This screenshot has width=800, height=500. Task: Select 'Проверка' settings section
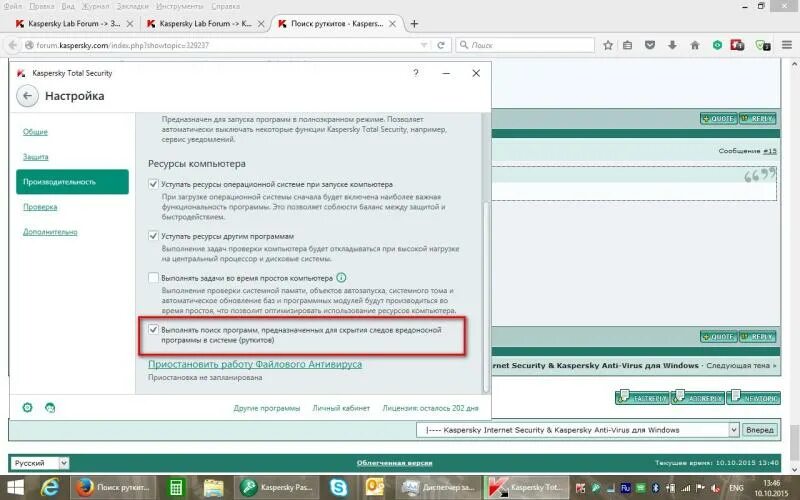(x=40, y=207)
